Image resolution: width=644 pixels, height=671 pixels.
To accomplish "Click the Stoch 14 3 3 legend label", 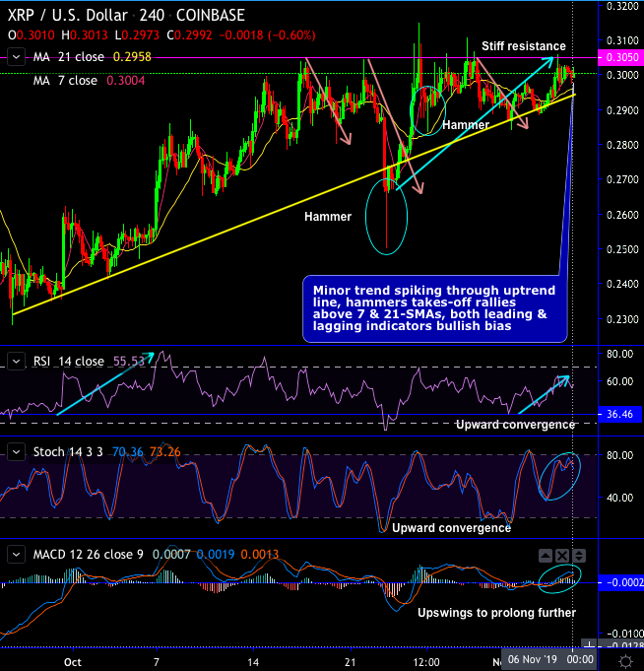I will (x=68, y=452).
